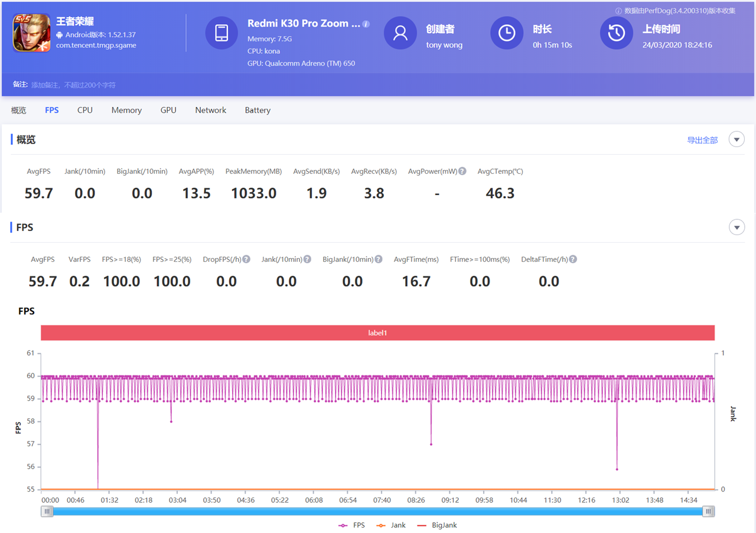Screen dimensions: 756x533
Task: Click the upload time history icon
Action: coord(617,33)
